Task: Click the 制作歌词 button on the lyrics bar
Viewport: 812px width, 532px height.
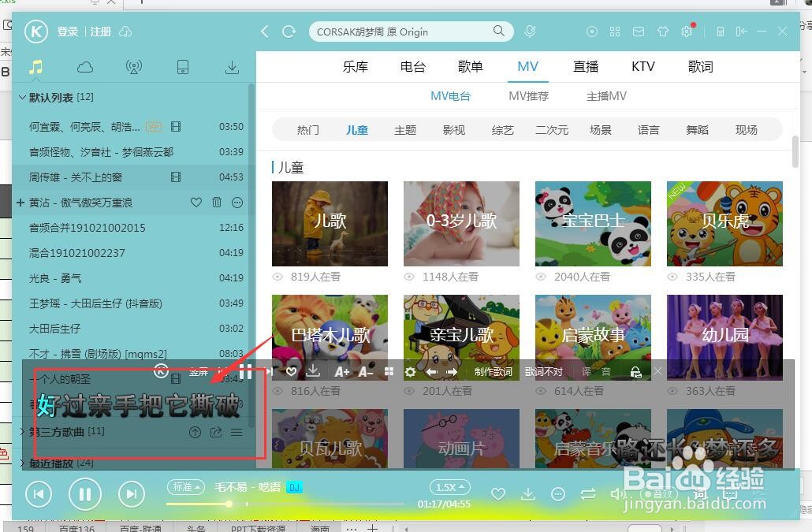Action: (x=494, y=371)
